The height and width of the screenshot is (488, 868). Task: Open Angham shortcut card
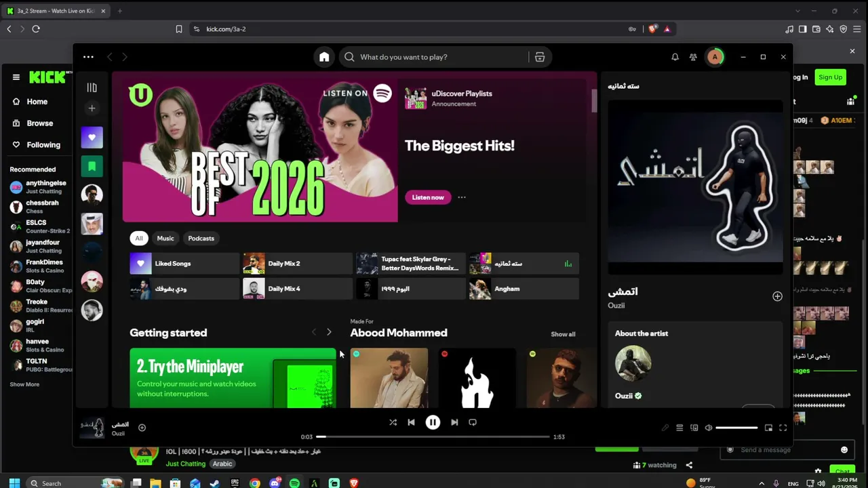click(524, 289)
